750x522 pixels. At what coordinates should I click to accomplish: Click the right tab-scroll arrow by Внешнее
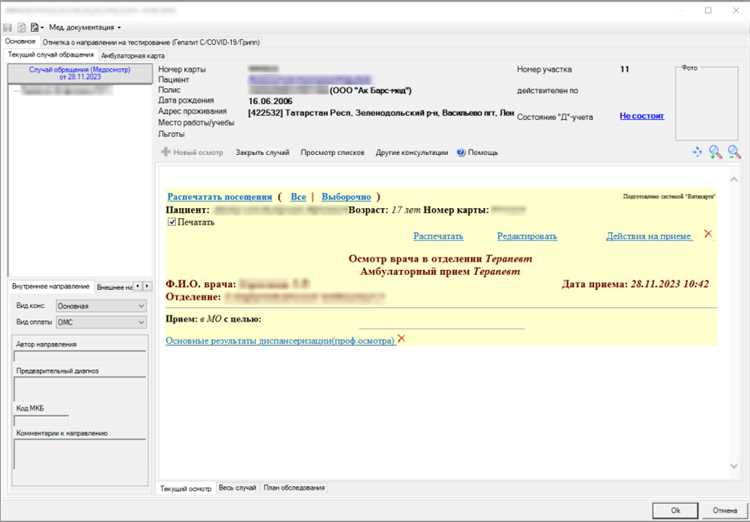point(147,286)
